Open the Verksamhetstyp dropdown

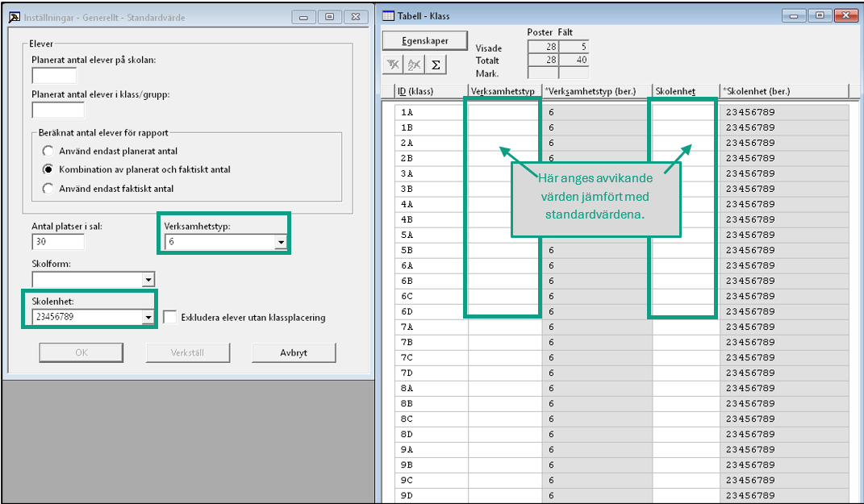[x=281, y=242]
